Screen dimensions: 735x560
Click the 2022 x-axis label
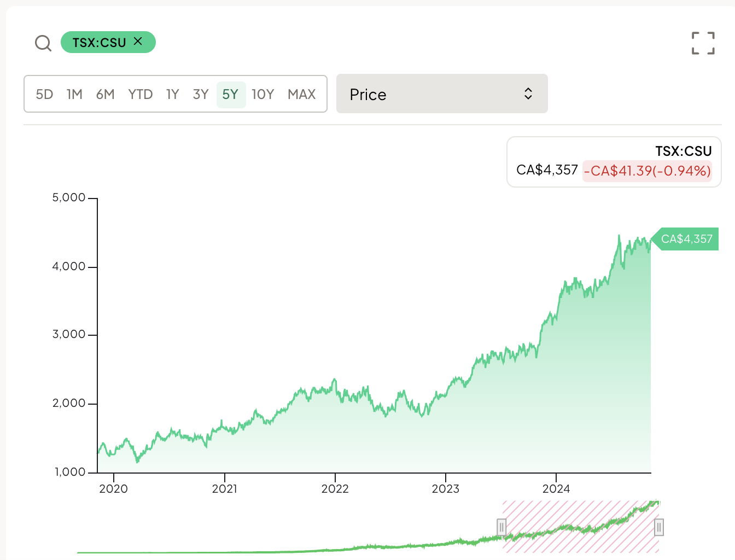click(335, 489)
